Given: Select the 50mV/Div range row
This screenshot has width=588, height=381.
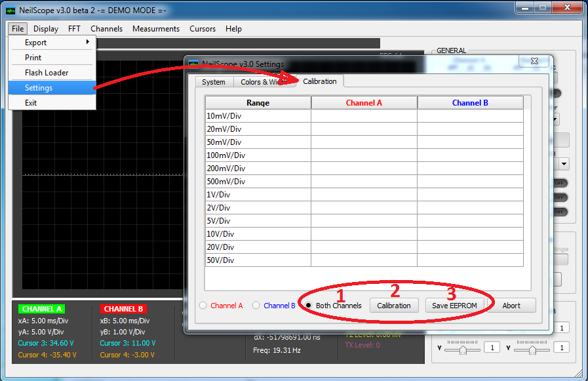Looking at the screenshot, I should click(364, 142).
